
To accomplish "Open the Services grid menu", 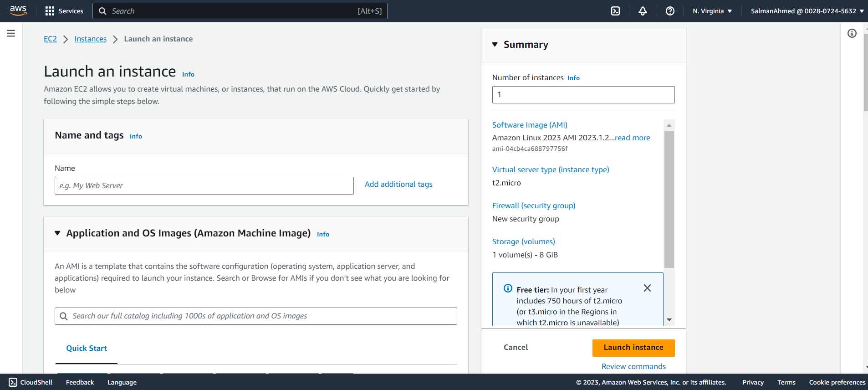I will click(x=64, y=11).
